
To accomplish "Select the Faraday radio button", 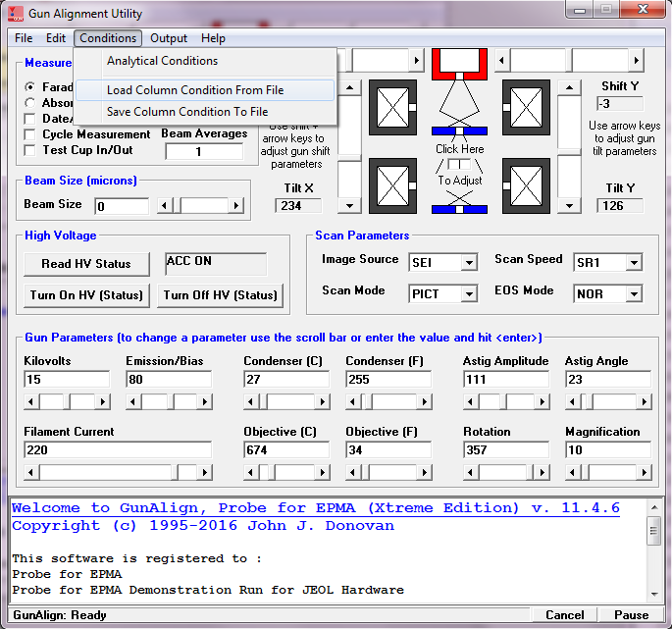I will [x=30, y=87].
